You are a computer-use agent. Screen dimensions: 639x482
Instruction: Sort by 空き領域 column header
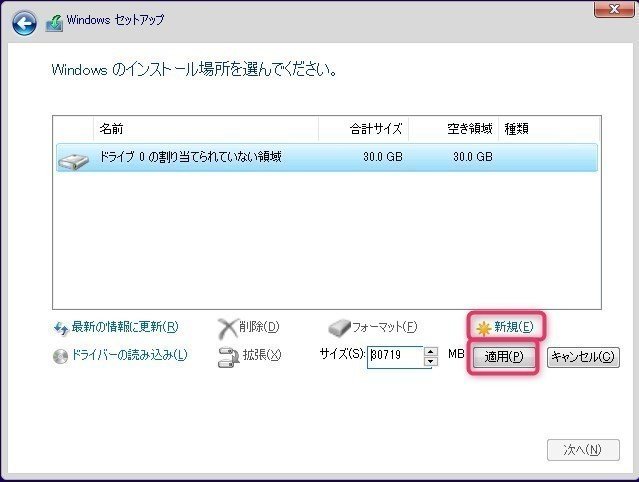[454, 129]
